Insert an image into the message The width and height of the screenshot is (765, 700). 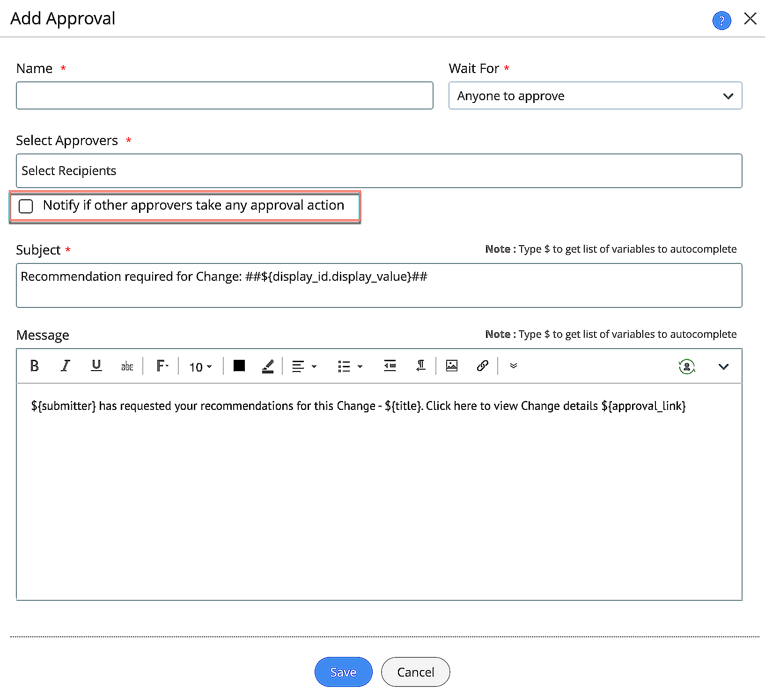[451, 366]
